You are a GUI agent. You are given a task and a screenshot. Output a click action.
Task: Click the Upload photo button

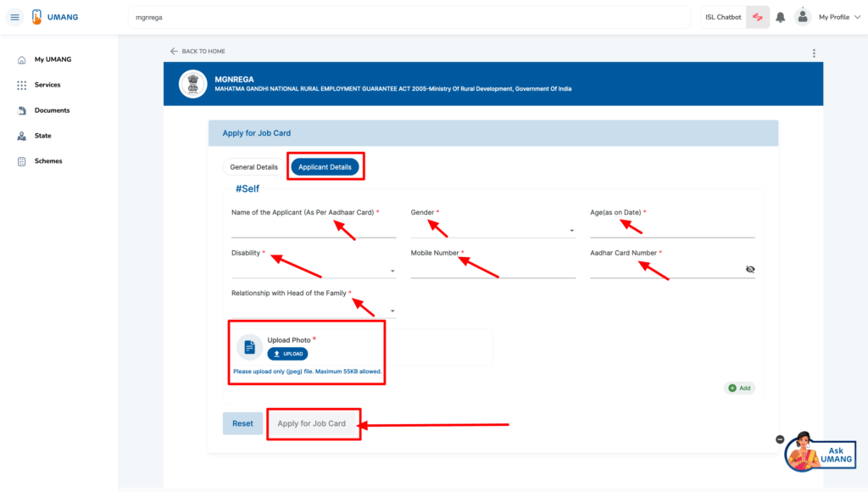[287, 354]
